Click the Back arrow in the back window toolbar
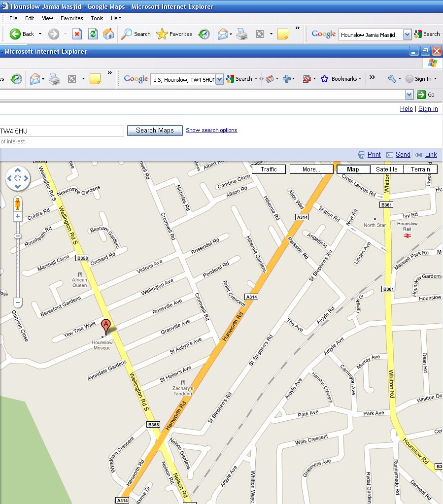Viewport: 443px width, 504px height. 15,34
